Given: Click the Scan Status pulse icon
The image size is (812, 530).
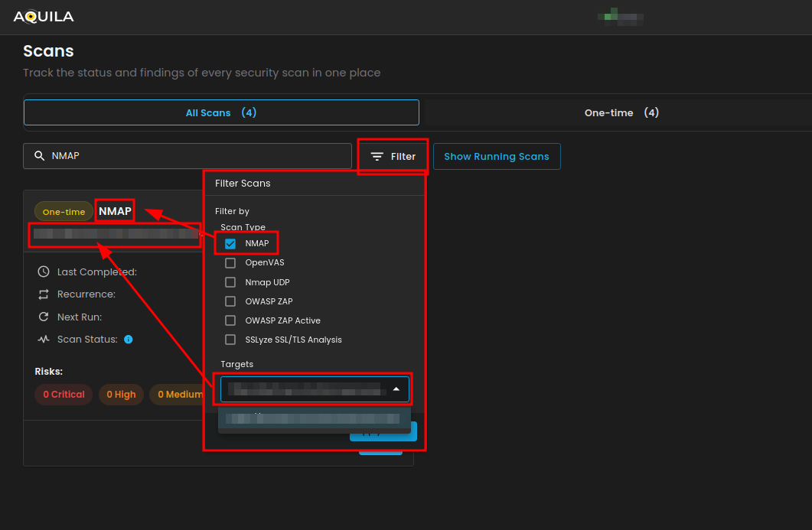Looking at the screenshot, I should pyautogui.click(x=44, y=339).
